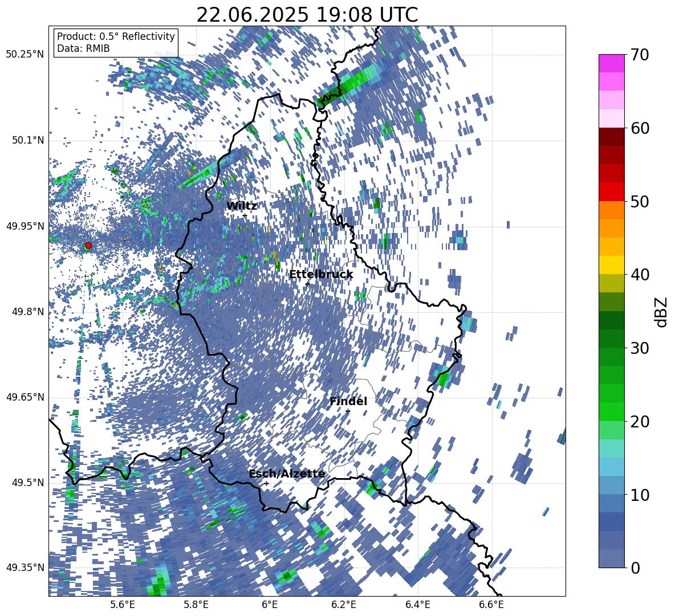The height and width of the screenshot is (616, 675).
Task: Click the 30 colorbar tick value
Action: (x=640, y=348)
